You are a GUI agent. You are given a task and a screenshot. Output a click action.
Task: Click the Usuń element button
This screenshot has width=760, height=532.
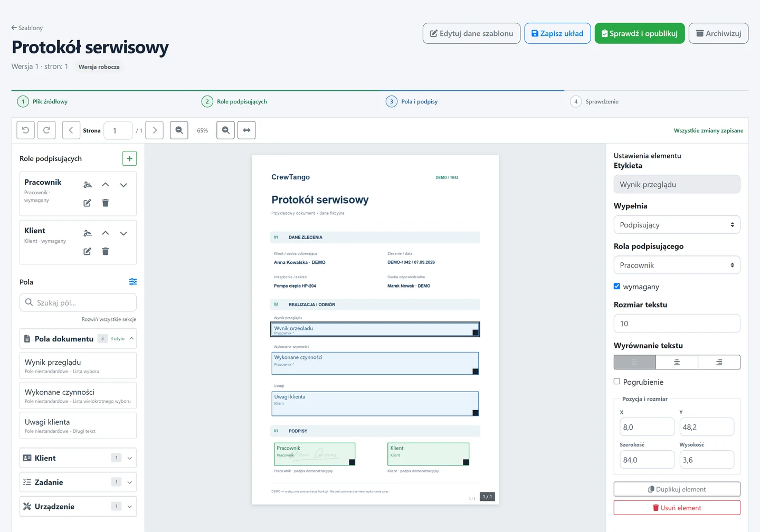(x=677, y=508)
